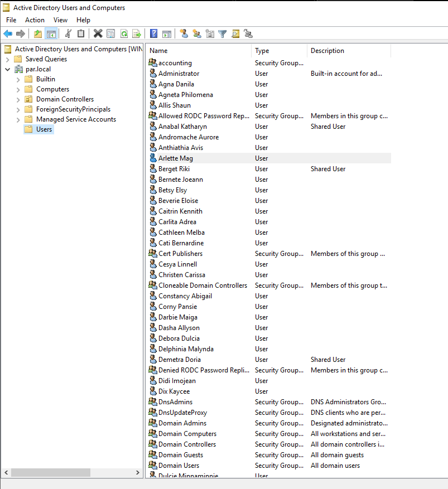
Task: Click the Back arrow toolbar icon
Action: (8, 33)
